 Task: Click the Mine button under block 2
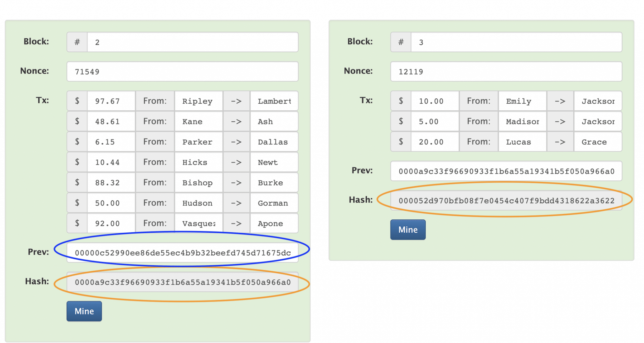(84, 311)
